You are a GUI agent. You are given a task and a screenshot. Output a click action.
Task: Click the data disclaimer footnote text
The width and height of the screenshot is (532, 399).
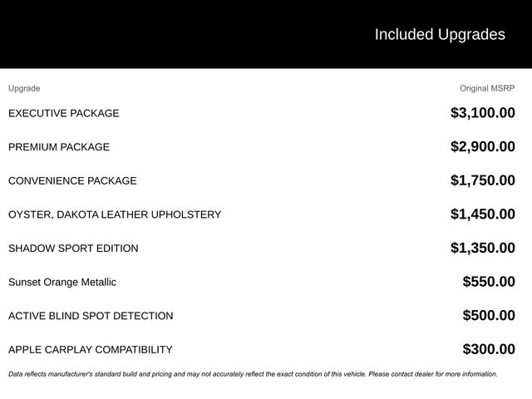pyautogui.click(x=253, y=374)
